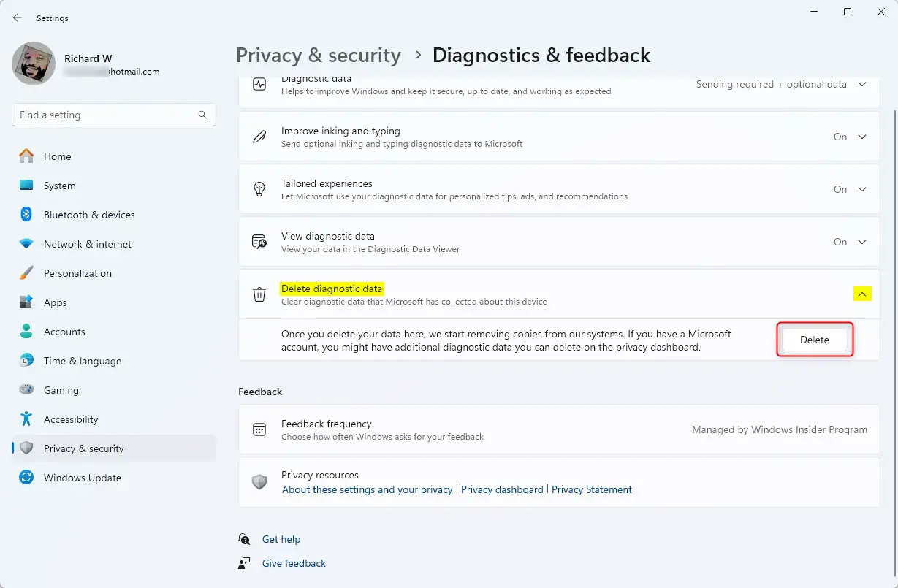
Task: Click the trash can Delete diagnostic data icon
Action: coord(259,294)
